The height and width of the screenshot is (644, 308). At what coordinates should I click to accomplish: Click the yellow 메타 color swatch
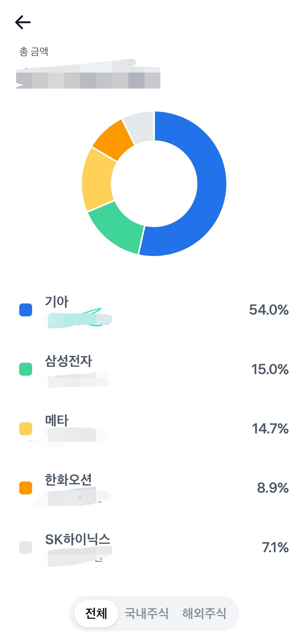tap(25, 428)
